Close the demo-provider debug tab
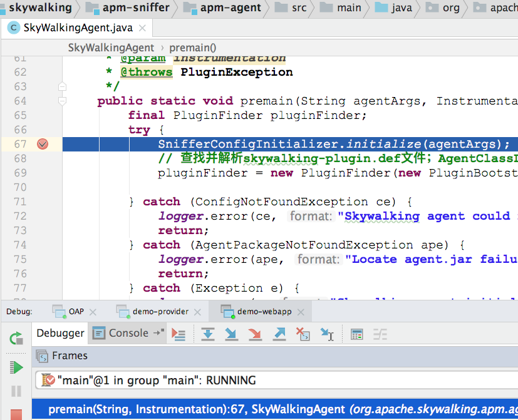Image resolution: width=518 pixels, height=420 pixels. pos(197,312)
